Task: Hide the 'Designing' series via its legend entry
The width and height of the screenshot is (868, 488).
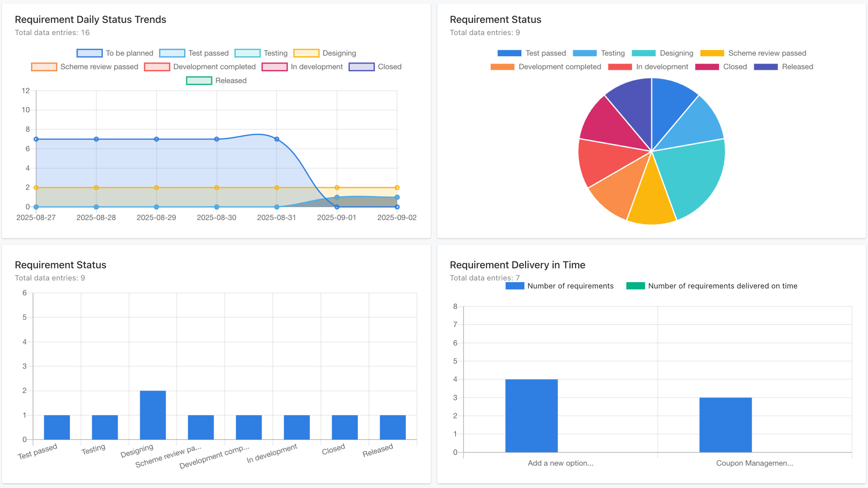Action: pos(306,53)
